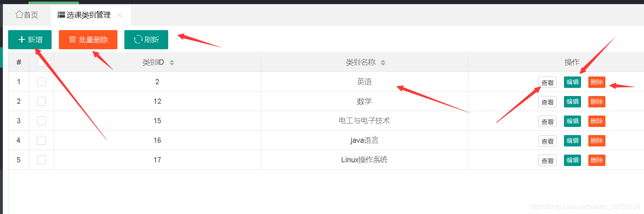Click the list icon on 选课类别管理 tab
This screenshot has width=644, height=214.
(x=61, y=15)
